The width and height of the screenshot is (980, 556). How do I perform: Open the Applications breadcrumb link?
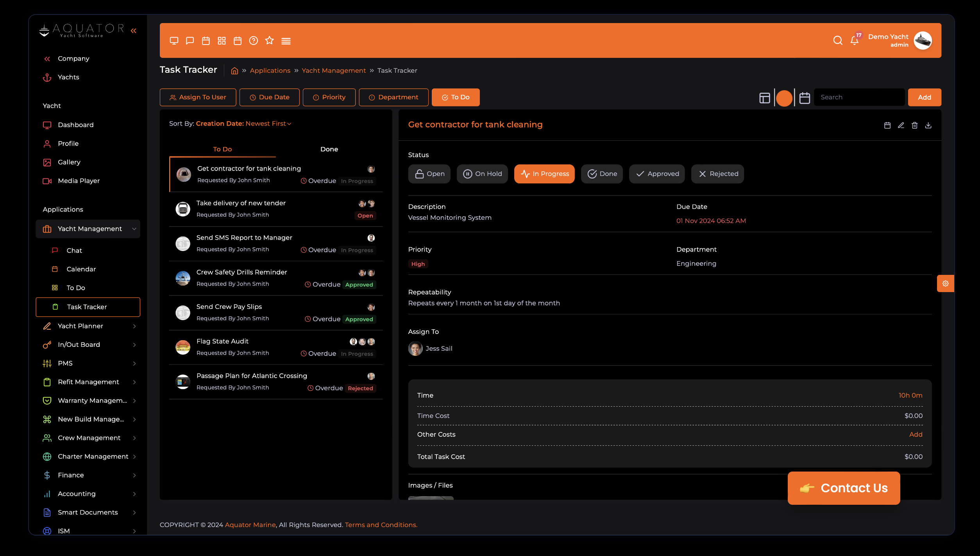(x=270, y=70)
